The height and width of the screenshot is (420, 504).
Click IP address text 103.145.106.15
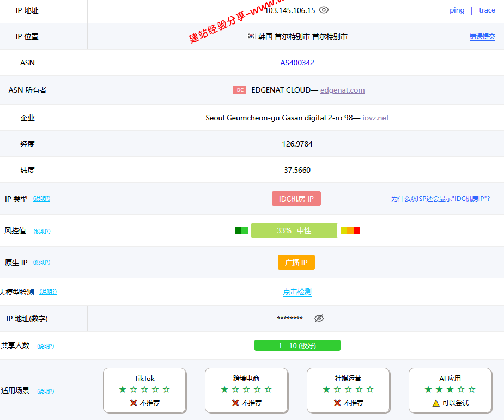click(290, 10)
